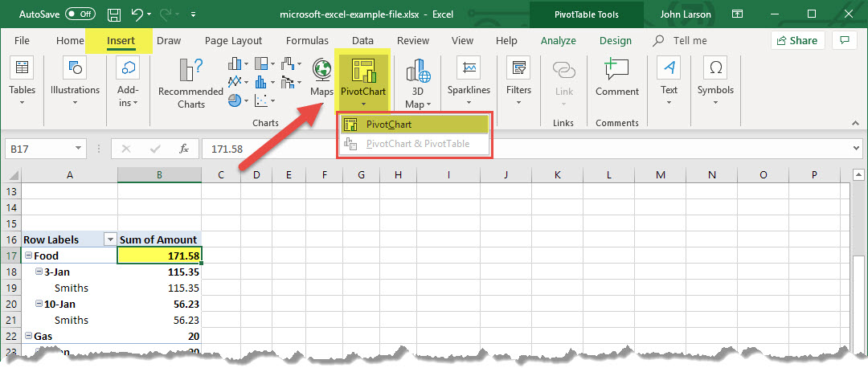Image resolution: width=868 pixels, height=368 pixels.
Task: Insert a Comment using ribbon icon
Action: pyautogui.click(x=616, y=69)
